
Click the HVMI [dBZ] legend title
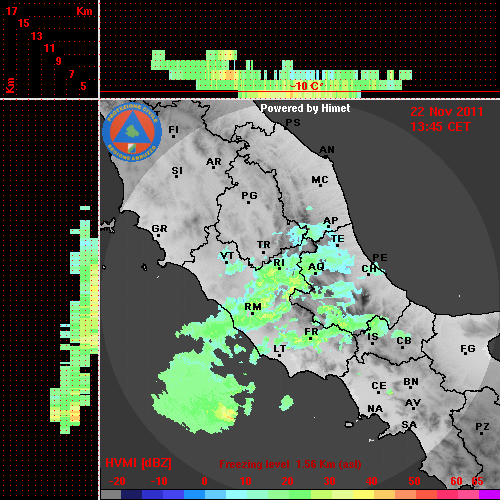[x=138, y=463]
